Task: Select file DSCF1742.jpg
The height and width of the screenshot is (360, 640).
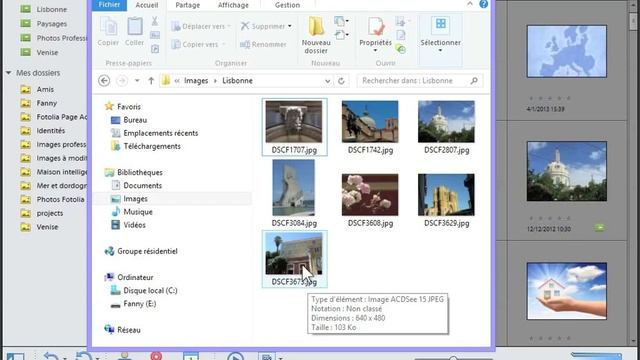Action: [370, 127]
